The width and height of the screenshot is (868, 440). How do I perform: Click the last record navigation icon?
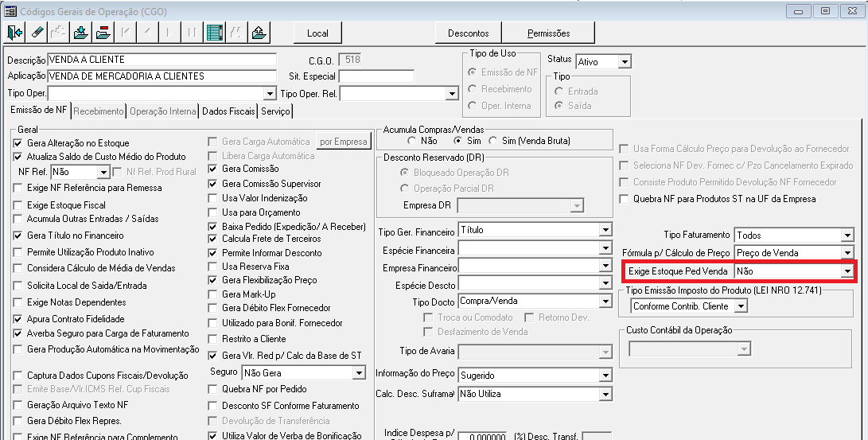click(x=192, y=33)
